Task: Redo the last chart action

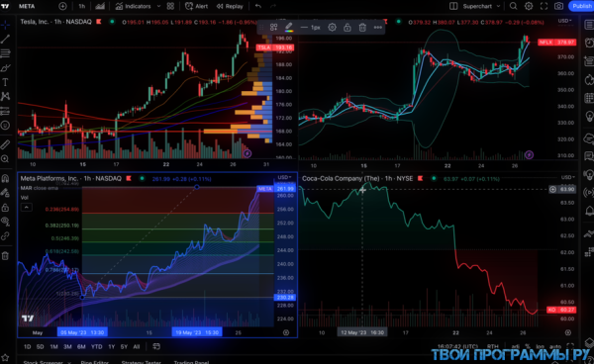Action: tap(273, 6)
